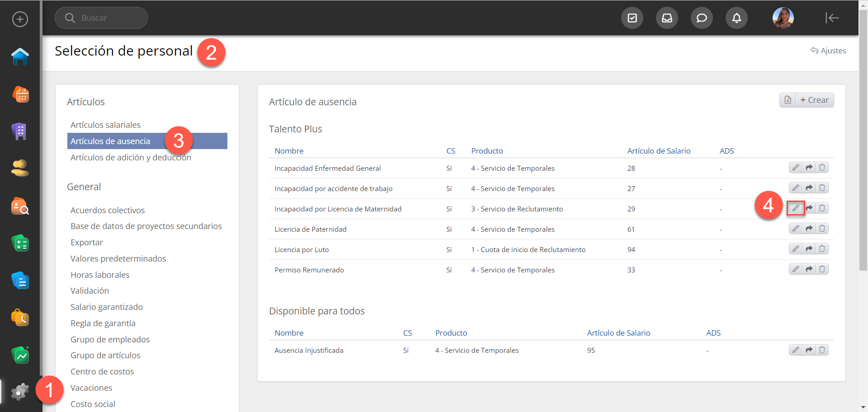Click the home icon in the sidebar
Viewport: 868px width, 412px height.
[20, 57]
